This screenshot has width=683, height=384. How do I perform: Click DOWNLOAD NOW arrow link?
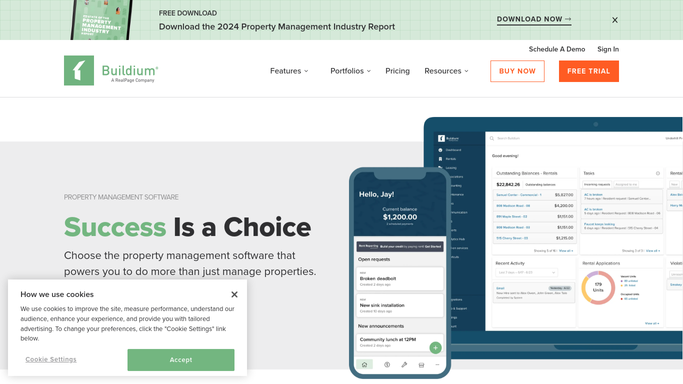(x=534, y=20)
